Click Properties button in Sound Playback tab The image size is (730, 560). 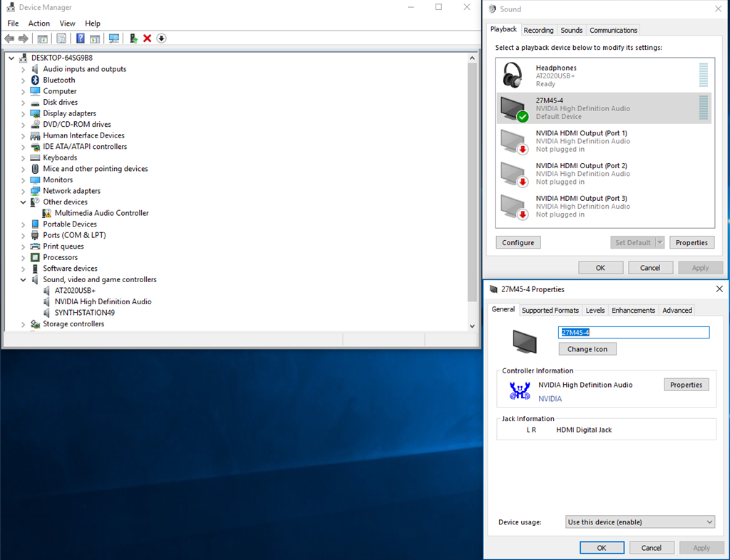(692, 242)
